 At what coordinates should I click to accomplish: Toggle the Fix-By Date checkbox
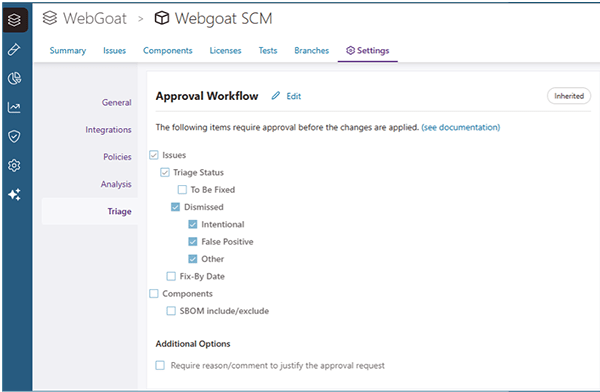(x=171, y=276)
